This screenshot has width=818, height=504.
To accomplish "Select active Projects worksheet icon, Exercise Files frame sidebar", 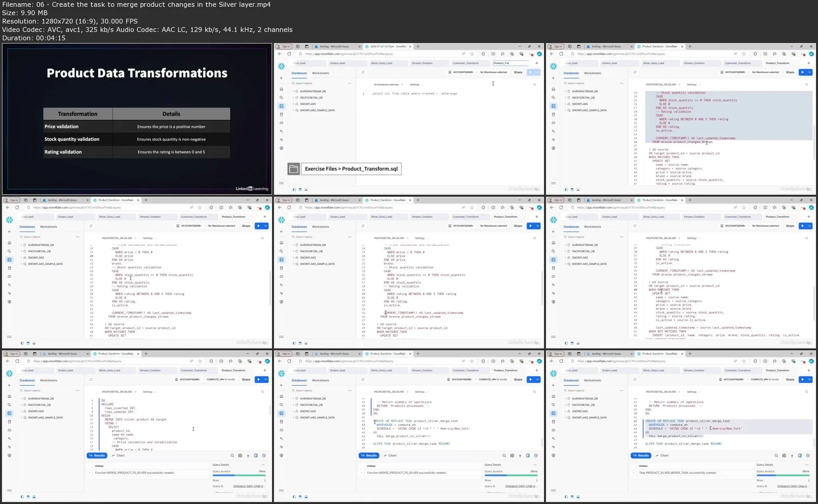I will [x=281, y=106].
